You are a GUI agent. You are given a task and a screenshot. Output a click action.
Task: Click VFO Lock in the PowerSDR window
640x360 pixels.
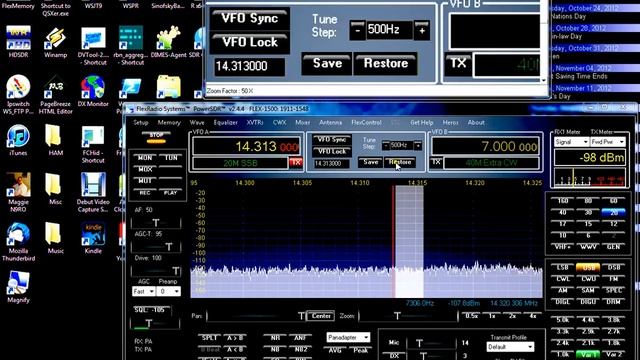(x=332, y=151)
